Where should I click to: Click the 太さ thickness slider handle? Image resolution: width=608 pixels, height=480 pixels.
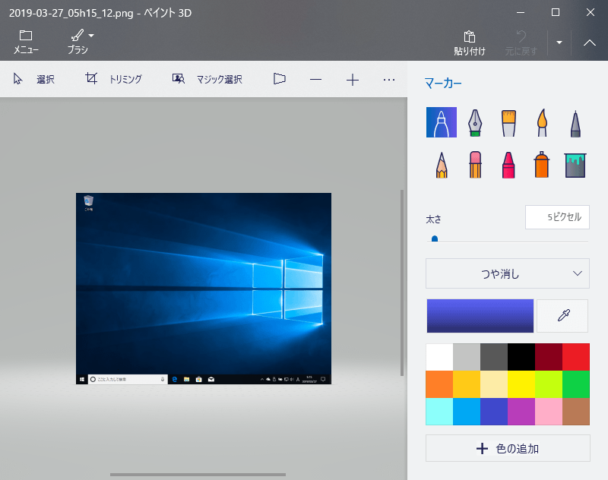pyautogui.click(x=435, y=239)
